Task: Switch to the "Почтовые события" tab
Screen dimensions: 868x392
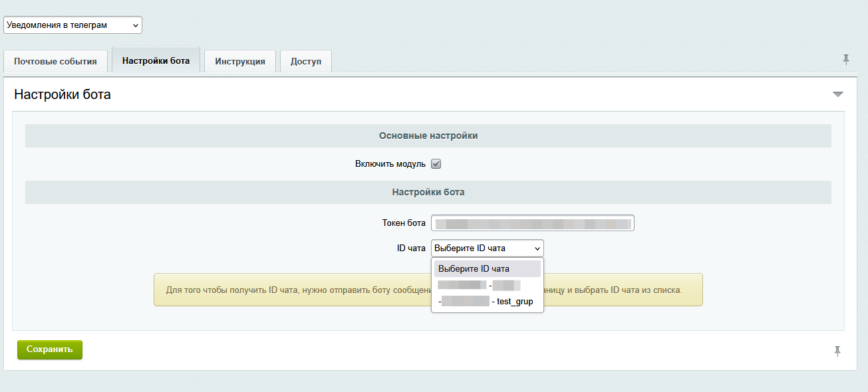Action: (55, 61)
